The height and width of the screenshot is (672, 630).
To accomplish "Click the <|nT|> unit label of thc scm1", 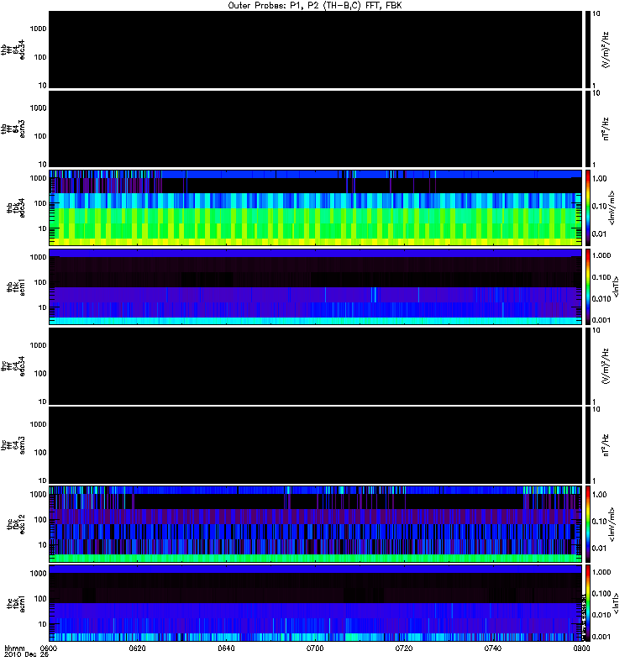I will [x=616, y=603].
